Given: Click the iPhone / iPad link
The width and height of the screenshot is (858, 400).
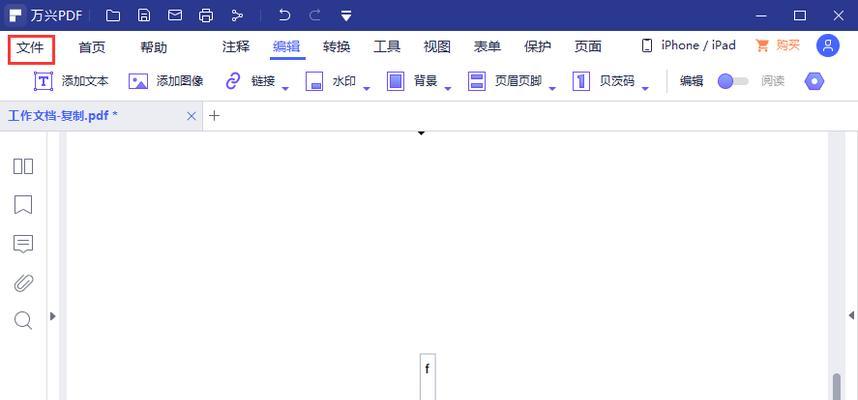Looking at the screenshot, I should click(x=688, y=45).
